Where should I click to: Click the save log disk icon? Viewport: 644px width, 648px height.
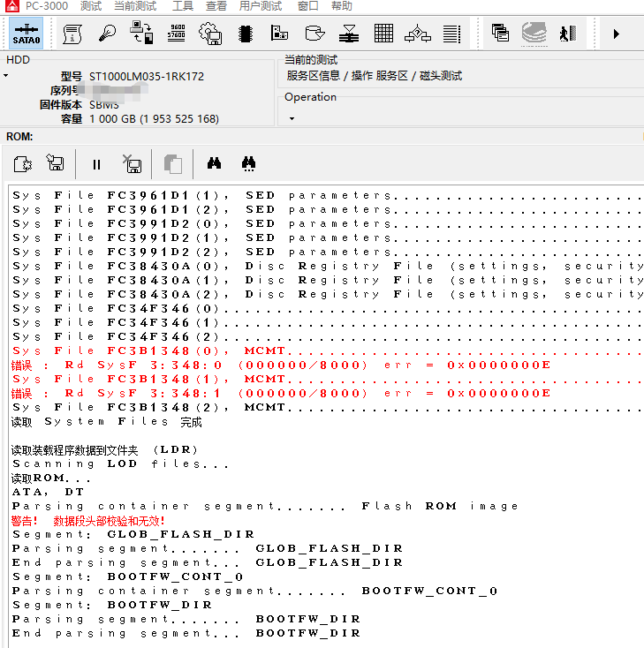(x=55, y=164)
